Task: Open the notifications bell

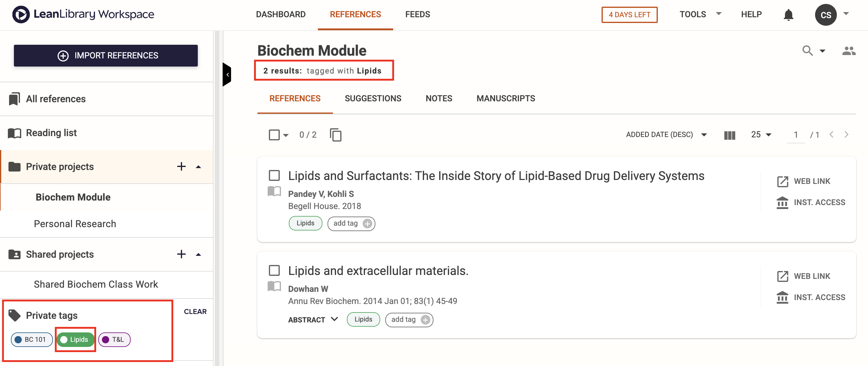Action: point(788,15)
